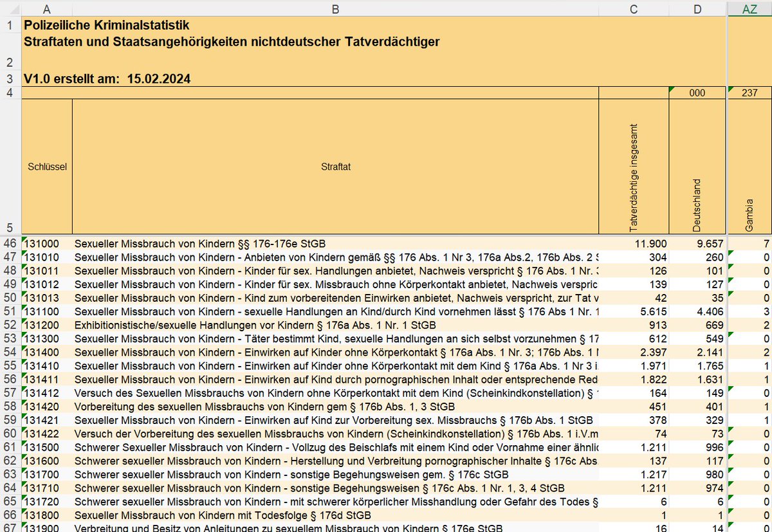The height and width of the screenshot is (532, 772).
Task: Click the cell containing 000
Action: 697,93
